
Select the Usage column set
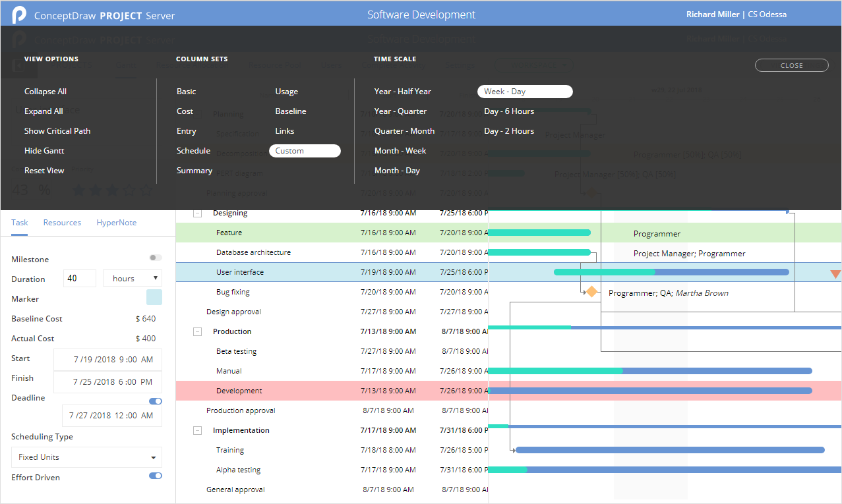click(287, 92)
